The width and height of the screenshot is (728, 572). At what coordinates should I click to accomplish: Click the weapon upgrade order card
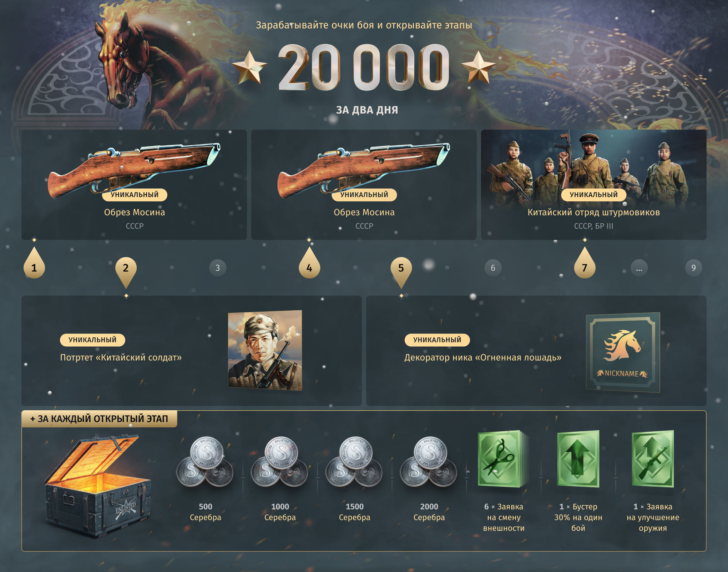tap(653, 459)
